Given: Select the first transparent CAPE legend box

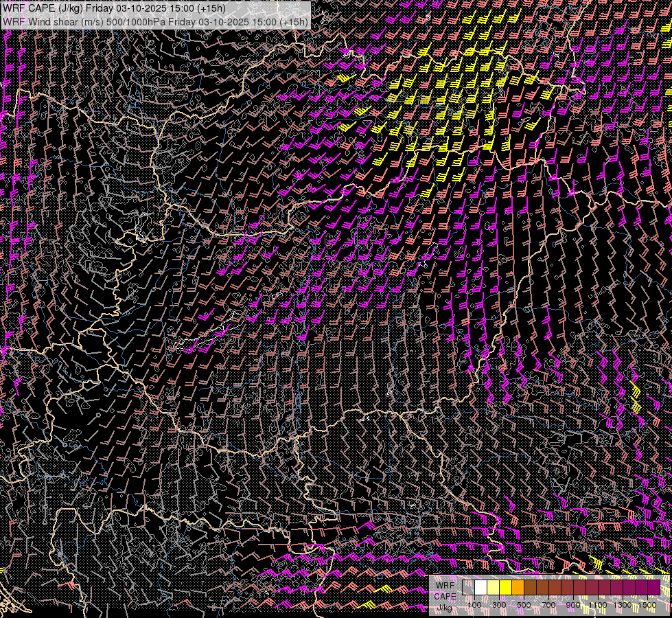Looking at the screenshot, I should tap(469, 588).
